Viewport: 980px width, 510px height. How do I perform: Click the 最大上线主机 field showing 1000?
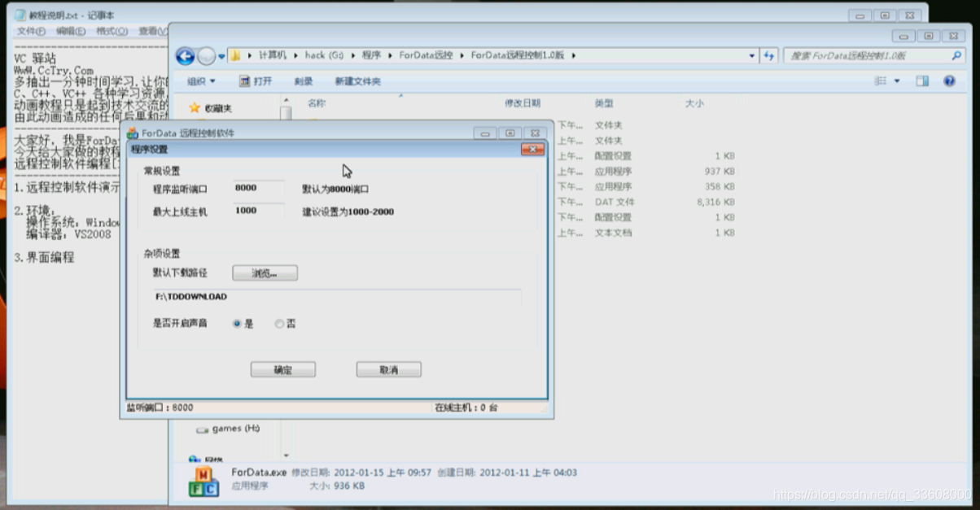pyautogui.click(x=258, y=211)
